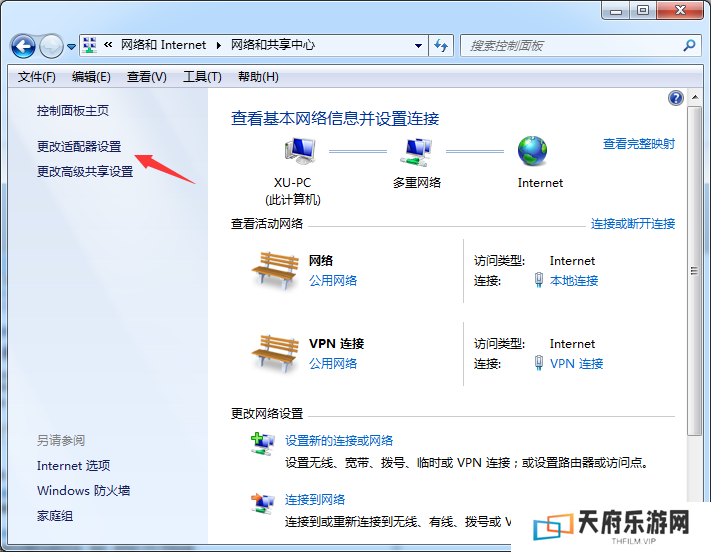
Task: Select the 网络和共享中心 breadcrumb
Action: point(273,45)
